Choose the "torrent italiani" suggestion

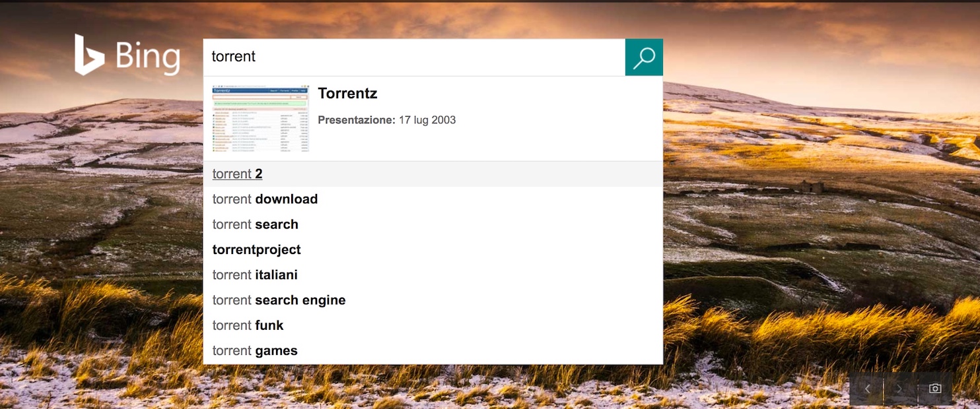pyautogui.click(x=255, y=275)
